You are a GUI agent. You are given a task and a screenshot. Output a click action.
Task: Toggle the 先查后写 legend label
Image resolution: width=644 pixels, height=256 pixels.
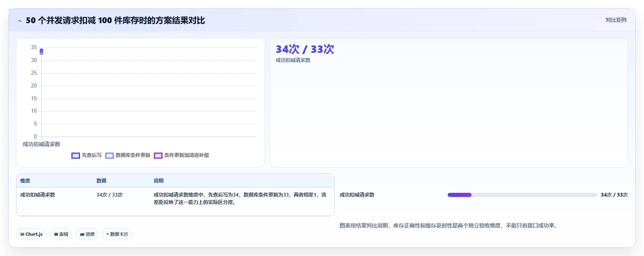point(92,155)
